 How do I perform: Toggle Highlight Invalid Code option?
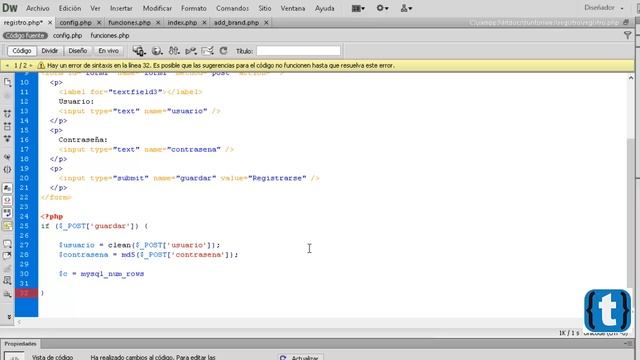coord(7,200)
